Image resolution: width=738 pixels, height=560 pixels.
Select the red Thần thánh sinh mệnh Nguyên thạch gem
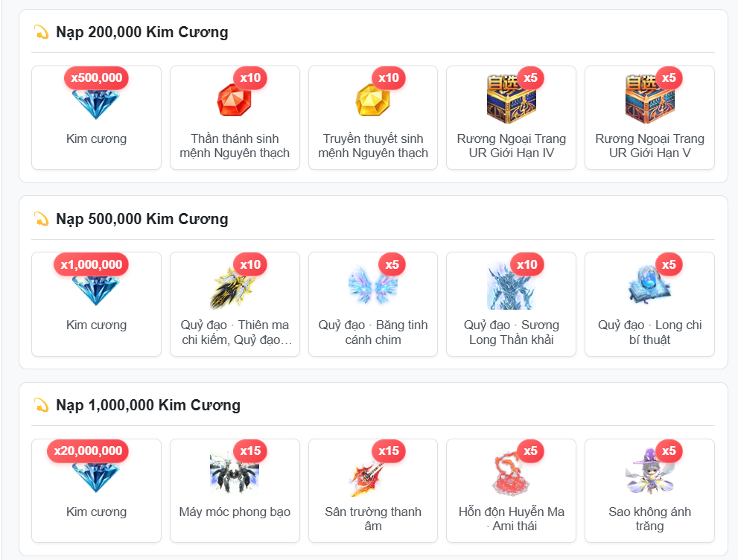(x=235, y=100)
